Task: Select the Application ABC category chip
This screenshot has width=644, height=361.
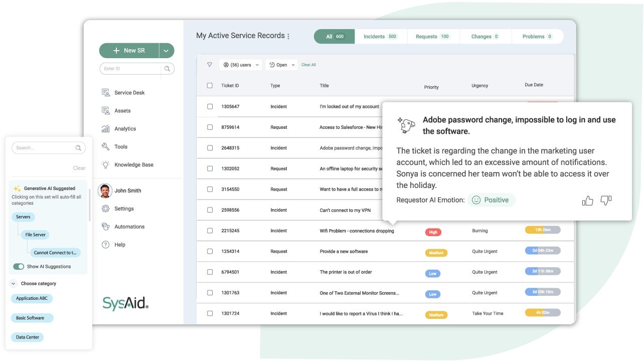Action: [32, 298]
